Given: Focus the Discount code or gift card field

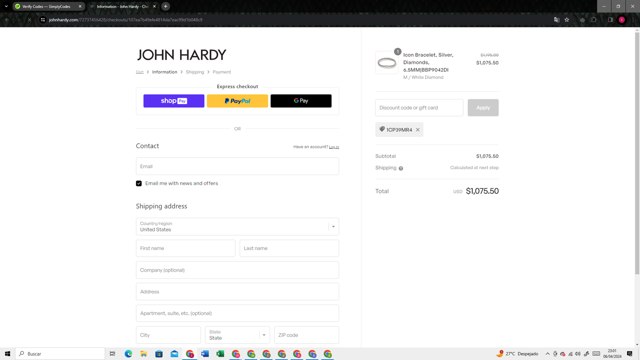Looking at the screenshot, I should [x=419, y=108].
